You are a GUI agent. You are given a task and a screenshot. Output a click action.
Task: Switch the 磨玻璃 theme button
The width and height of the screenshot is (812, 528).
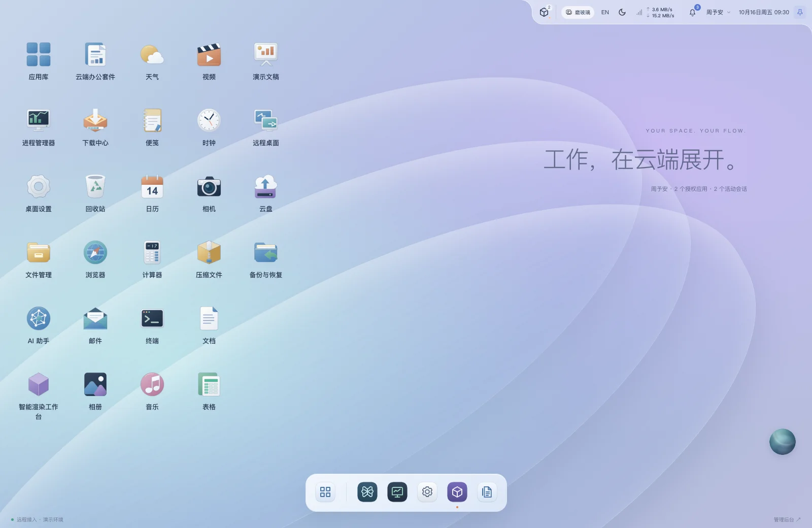(x=578, y=12)
